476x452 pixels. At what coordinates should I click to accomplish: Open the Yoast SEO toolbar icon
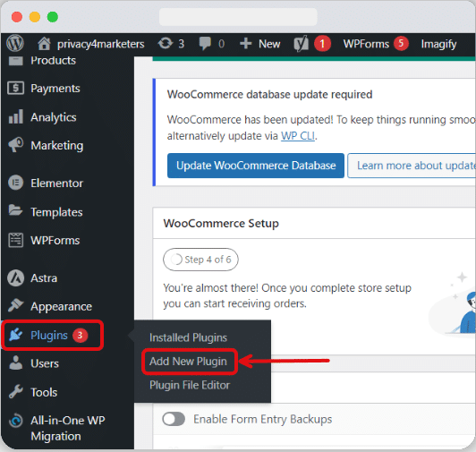(x=302, y=44)
